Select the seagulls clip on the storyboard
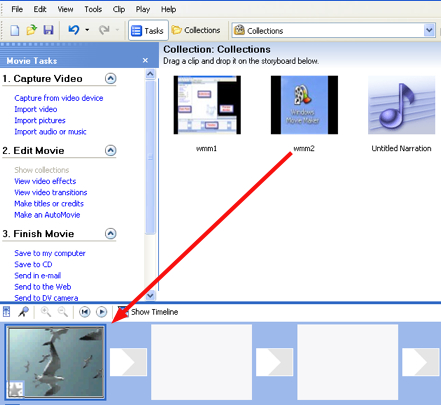The image size is (441, 405). point(56,362)
